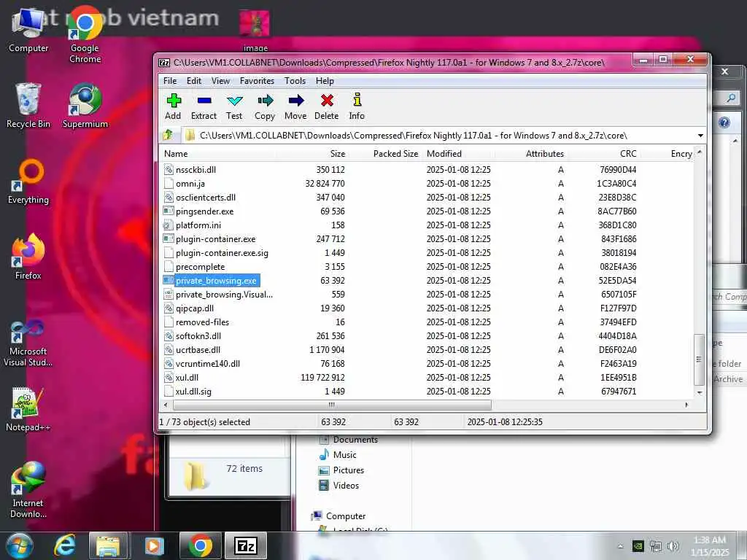Open the media player taskbar icon

pyautogui.click(x=153, y=545)
